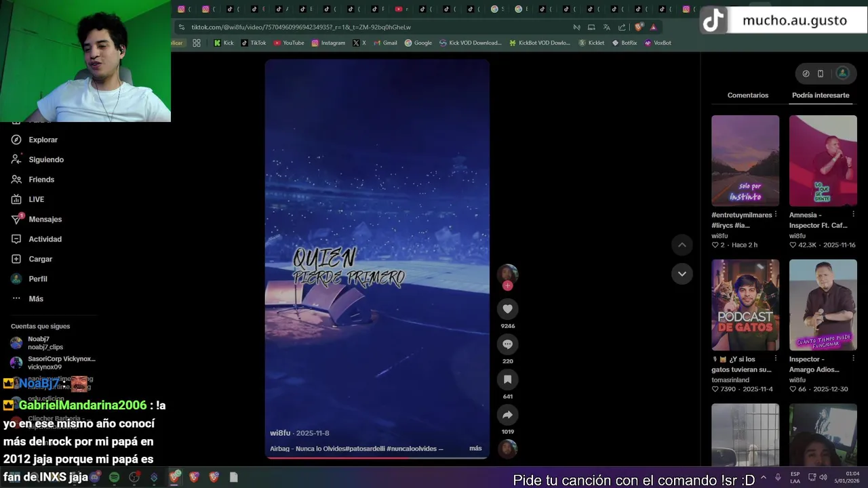Open options menu for Inspector - Amargo Adios
The width and height of the screenshot is (868, 488).
[x=853, y=359]
